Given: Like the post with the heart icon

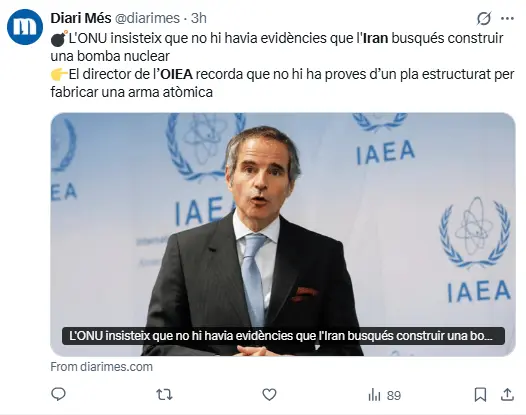Looking at the screenshot, I should pyautogui.click(x=269, y=395).
